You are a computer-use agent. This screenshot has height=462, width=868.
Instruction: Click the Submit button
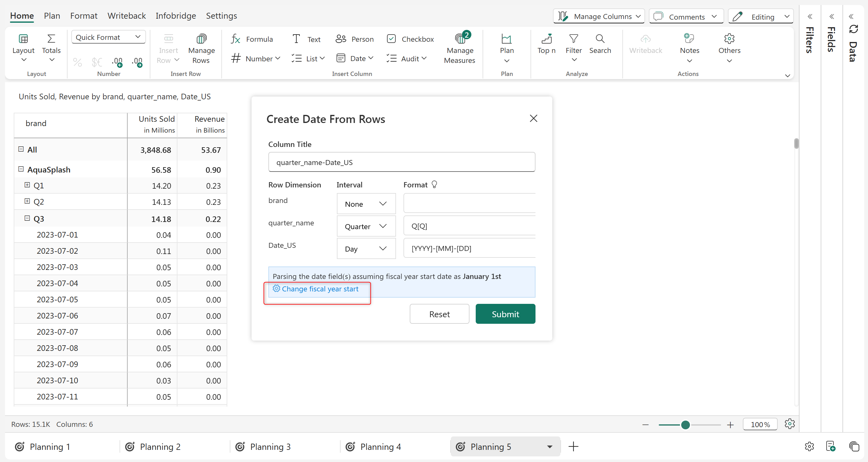pos(505,314)
